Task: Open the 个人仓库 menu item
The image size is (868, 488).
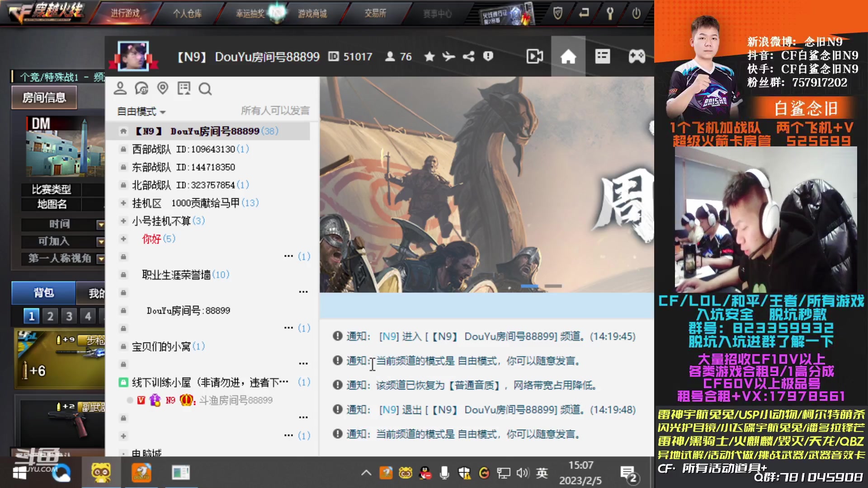Action: pyautogui.click(x=189, y=14)
